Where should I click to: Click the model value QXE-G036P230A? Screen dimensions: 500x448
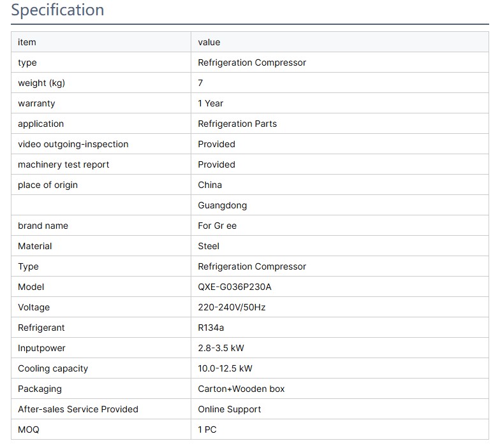[234, 287]
